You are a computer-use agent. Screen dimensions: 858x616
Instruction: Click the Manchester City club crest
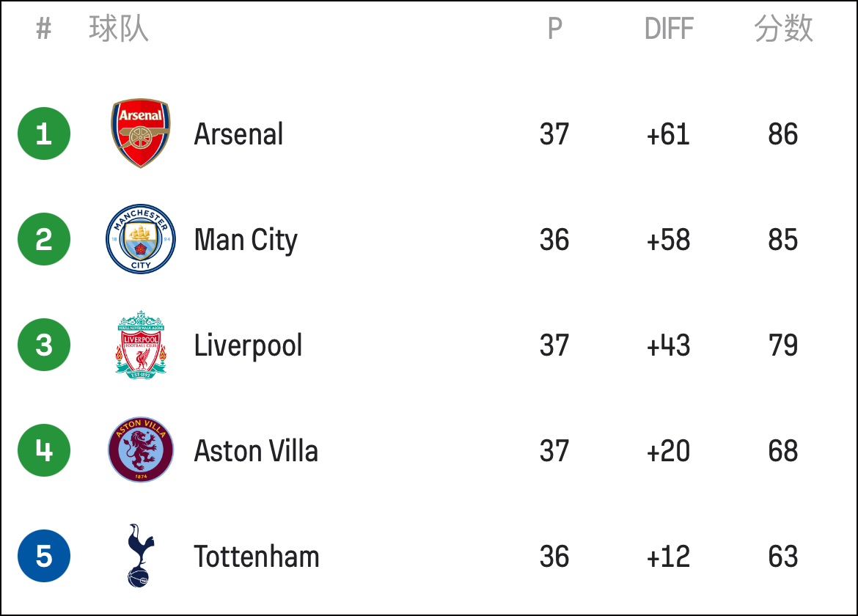click(141, 239)
